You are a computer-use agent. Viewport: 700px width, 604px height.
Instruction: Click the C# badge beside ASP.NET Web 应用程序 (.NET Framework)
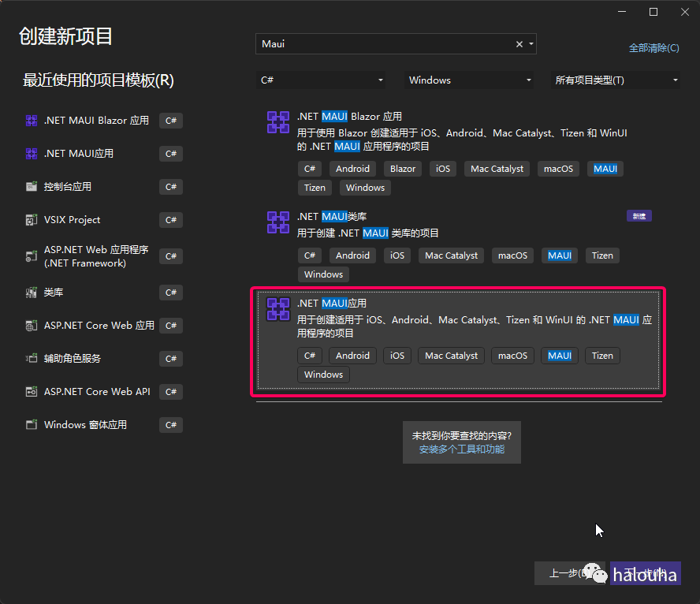coord(171,256)
